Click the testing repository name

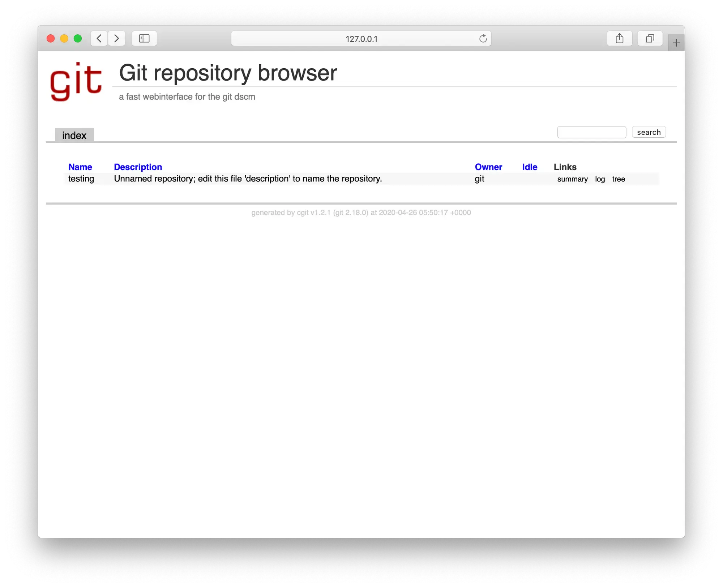tap(81, 178)
